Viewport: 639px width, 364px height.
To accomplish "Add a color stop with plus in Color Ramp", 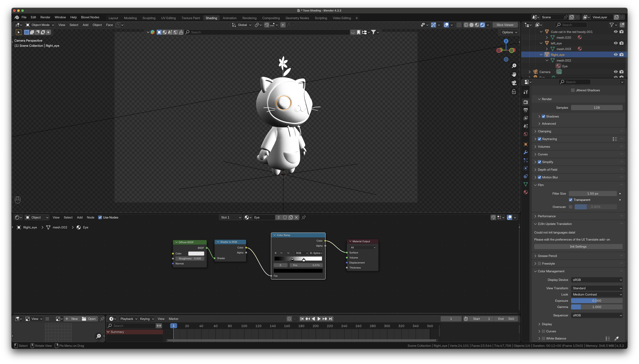I will click(x=275, y=253).
